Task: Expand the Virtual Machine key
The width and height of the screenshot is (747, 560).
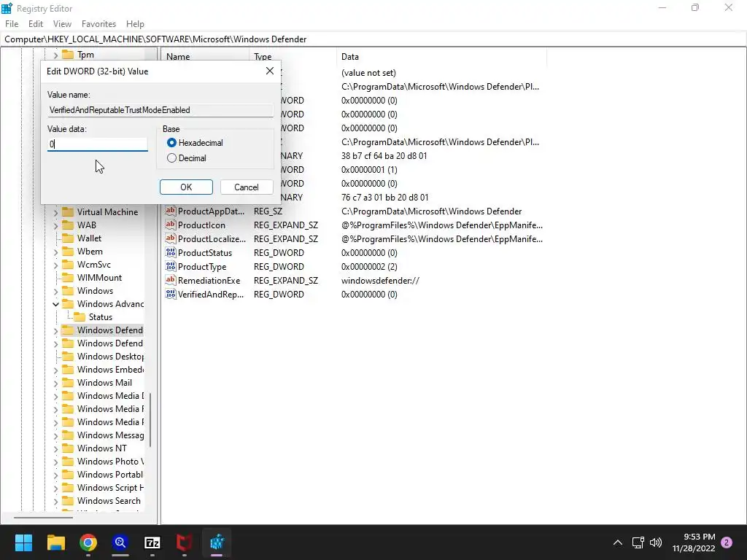Action: (55, 212)
